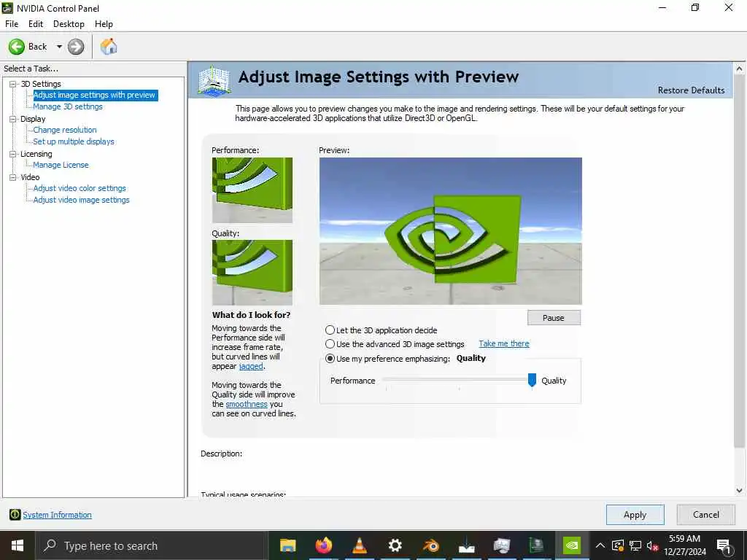Click the NVIDIA Control Panel title bar icon
This screenshot has height=560, width=747.
(7, 8)
